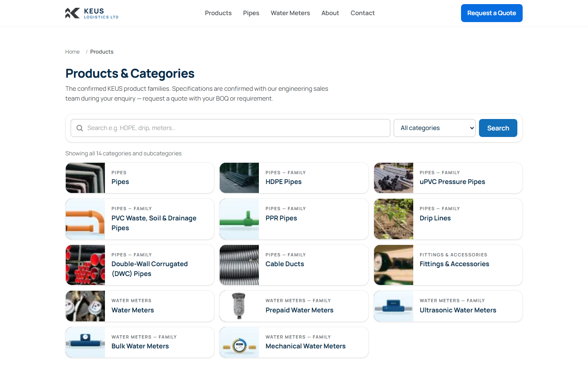This screenshot has width=588, height=368.
Task: Open the Fittings & Accessories title
Action: pyautogui.click(x=454, y=264)
